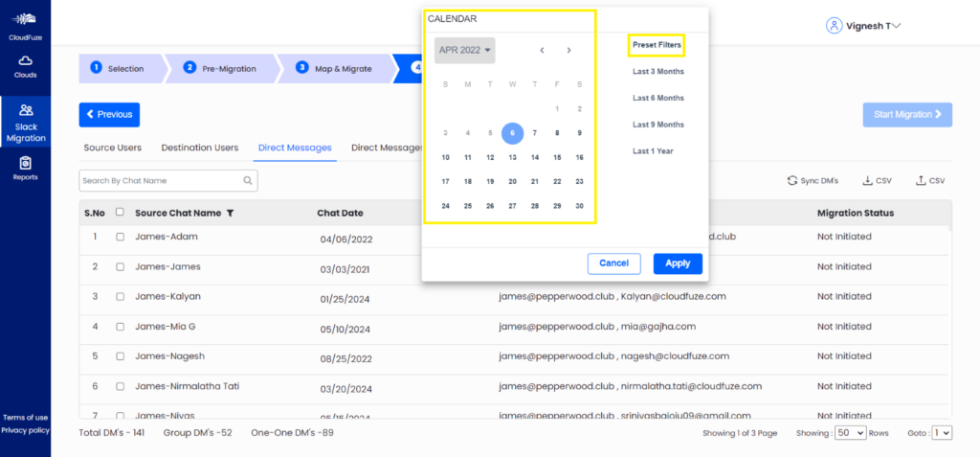
Task: Go to step 1 Selection
Action: 121,69
